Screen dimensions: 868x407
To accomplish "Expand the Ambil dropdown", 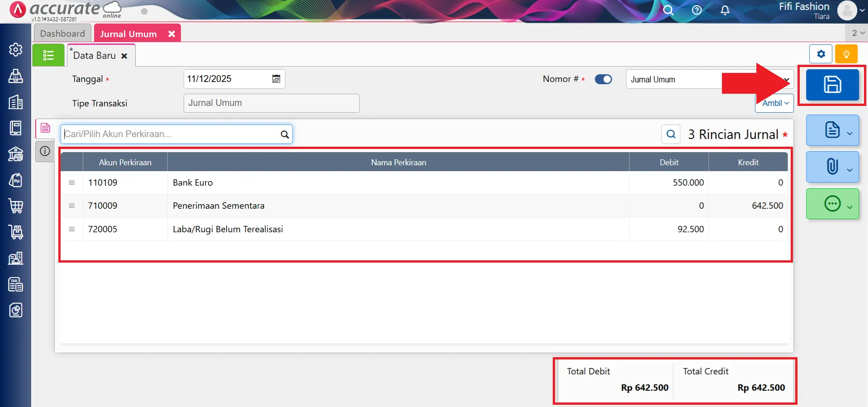I will pyautogui.click(x=775, y=103).
